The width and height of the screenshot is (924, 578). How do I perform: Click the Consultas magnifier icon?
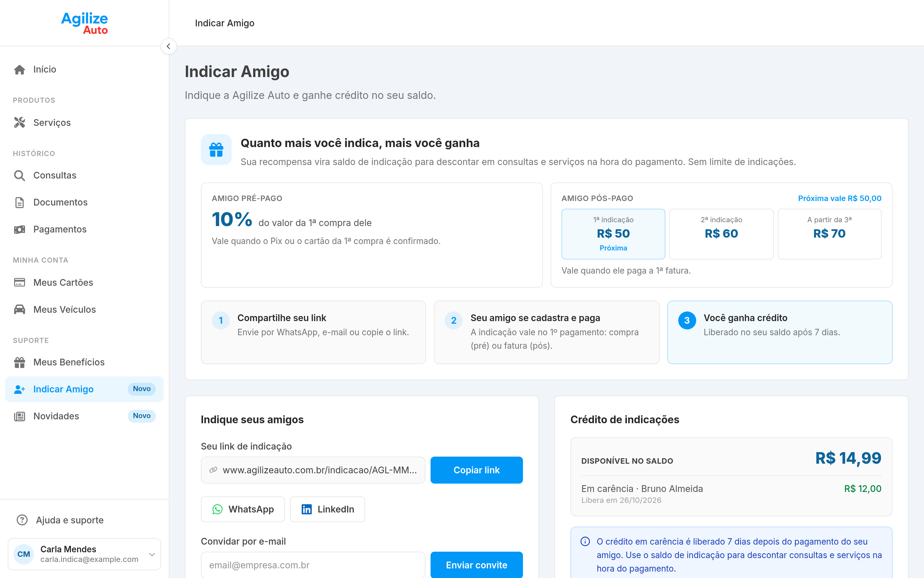pyautogui.click(x=20, y=175)
